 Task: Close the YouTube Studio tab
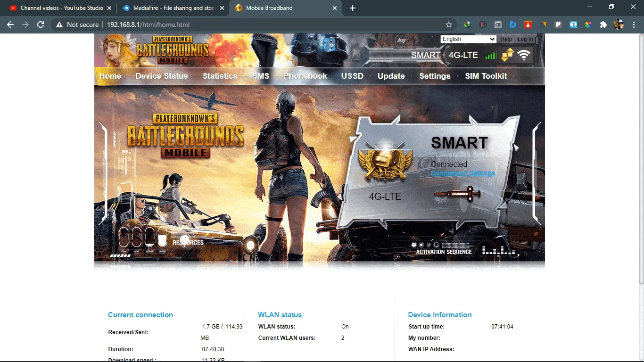[x=109, y=8]
